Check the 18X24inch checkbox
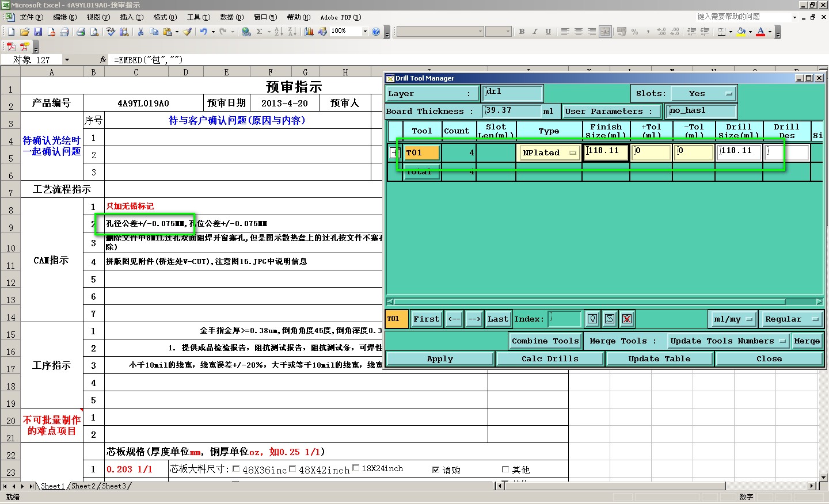 coord(356,468)
